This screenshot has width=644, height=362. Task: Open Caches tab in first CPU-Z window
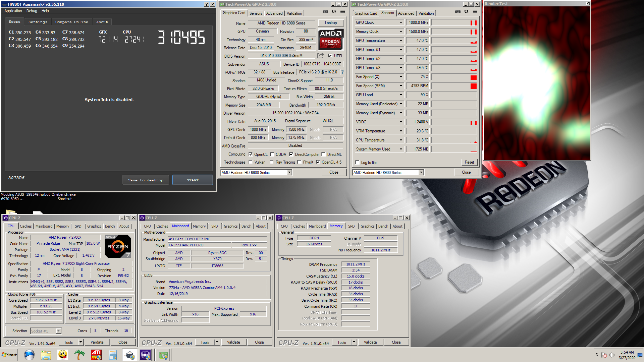click(x=25, y=226)
